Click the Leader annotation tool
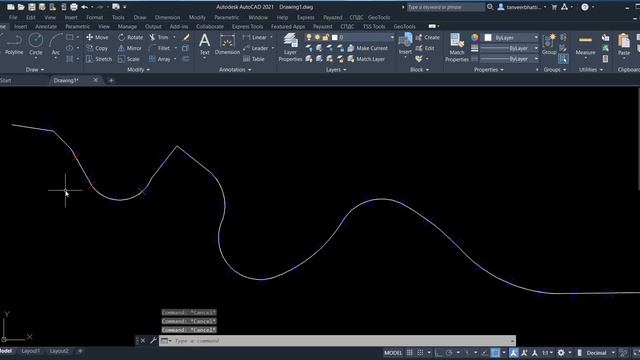Viewport: 640px width, 360px height. pyautogui.click(x=256, y=48)
